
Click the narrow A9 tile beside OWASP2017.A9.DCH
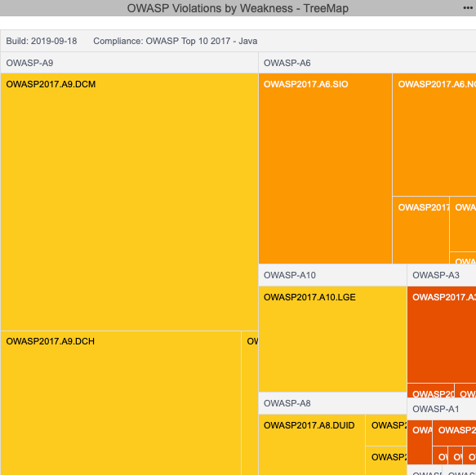(250, 403)
